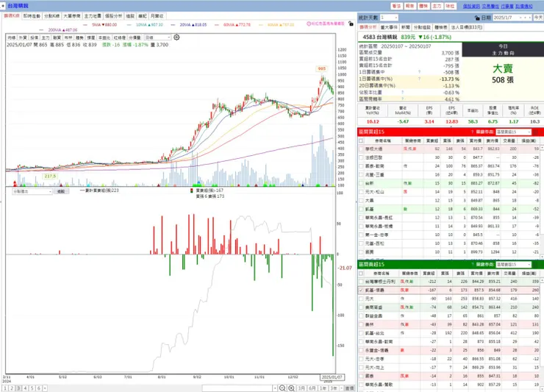
Task: Open dropdown of the bottom empty field
Action: click(275, 388)
